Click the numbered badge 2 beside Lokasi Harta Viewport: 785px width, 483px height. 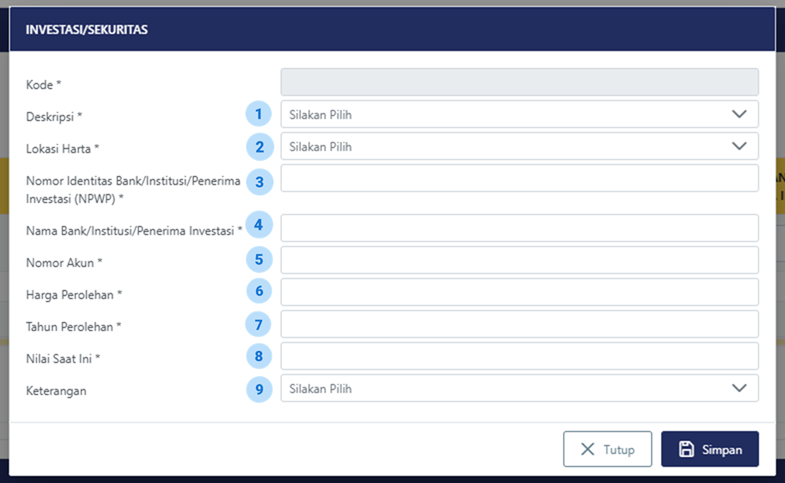pos(259,147)
